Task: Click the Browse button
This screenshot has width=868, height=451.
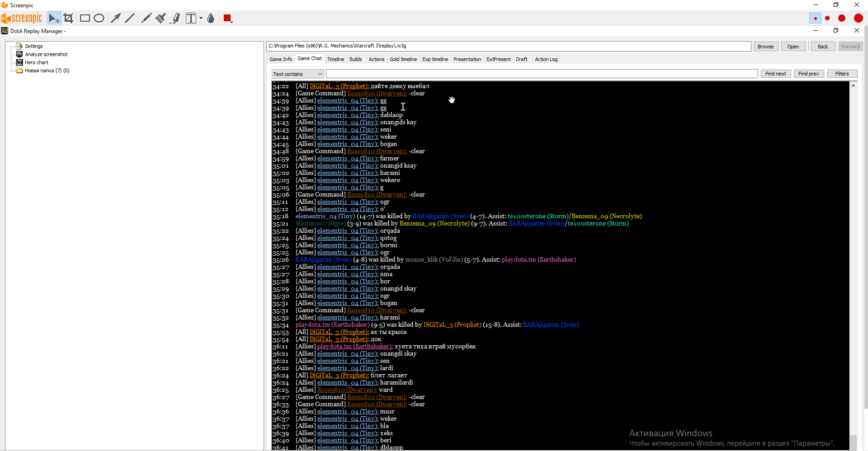Action: [766, 47]
